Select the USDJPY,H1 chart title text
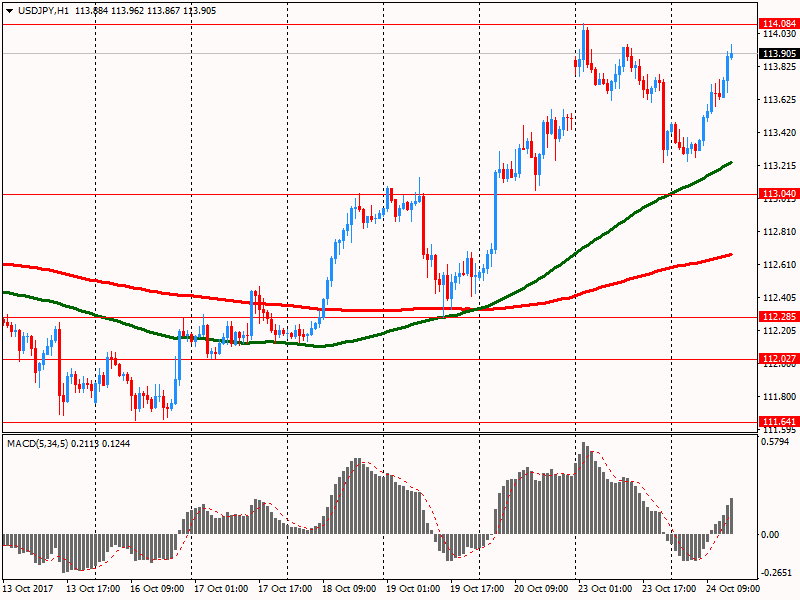Image resolution: width=800 pixels, height=600 pixels. click(43, 11)
